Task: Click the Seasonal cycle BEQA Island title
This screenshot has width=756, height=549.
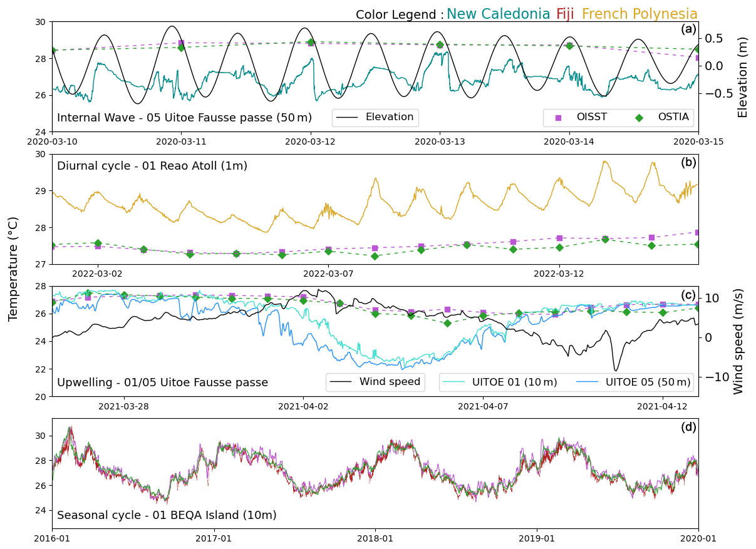Action: coord(167,515)
